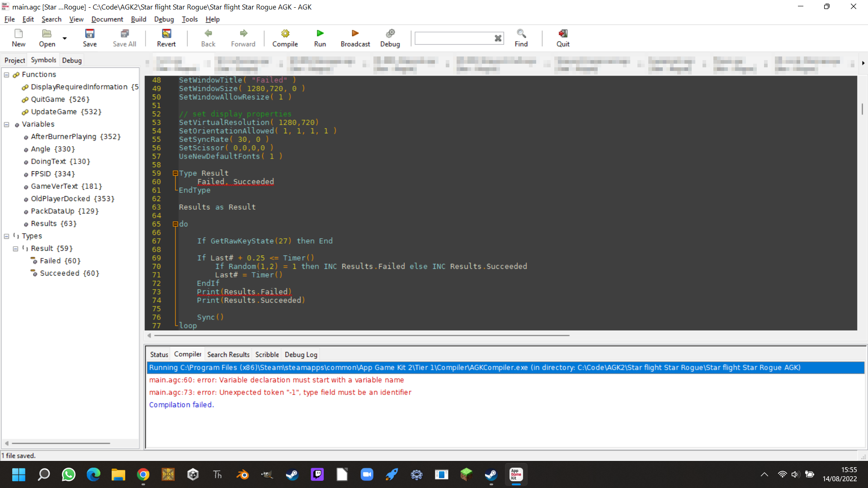Collapse the Functions tree node
This screenshot has height=488, width=868.
tap(7, 75)
